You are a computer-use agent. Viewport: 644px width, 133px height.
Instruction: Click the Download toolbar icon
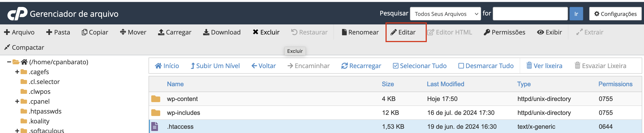click(x=222, y=32)
